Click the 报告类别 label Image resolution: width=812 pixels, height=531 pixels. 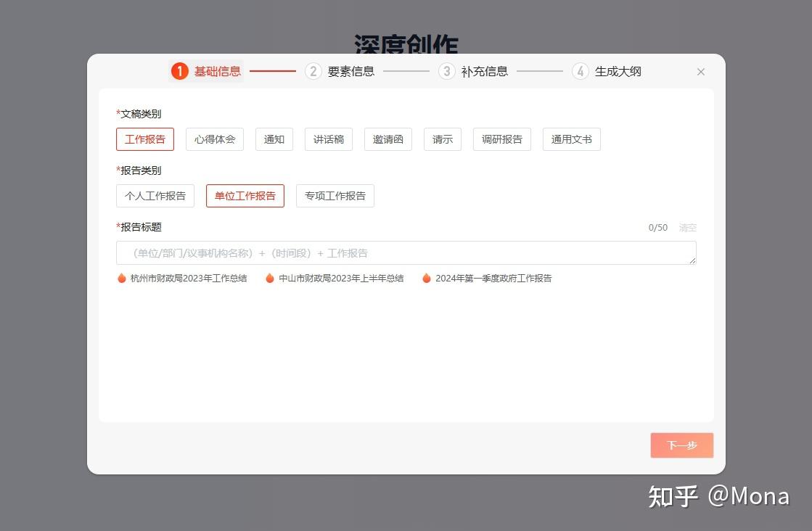point(139,170)
